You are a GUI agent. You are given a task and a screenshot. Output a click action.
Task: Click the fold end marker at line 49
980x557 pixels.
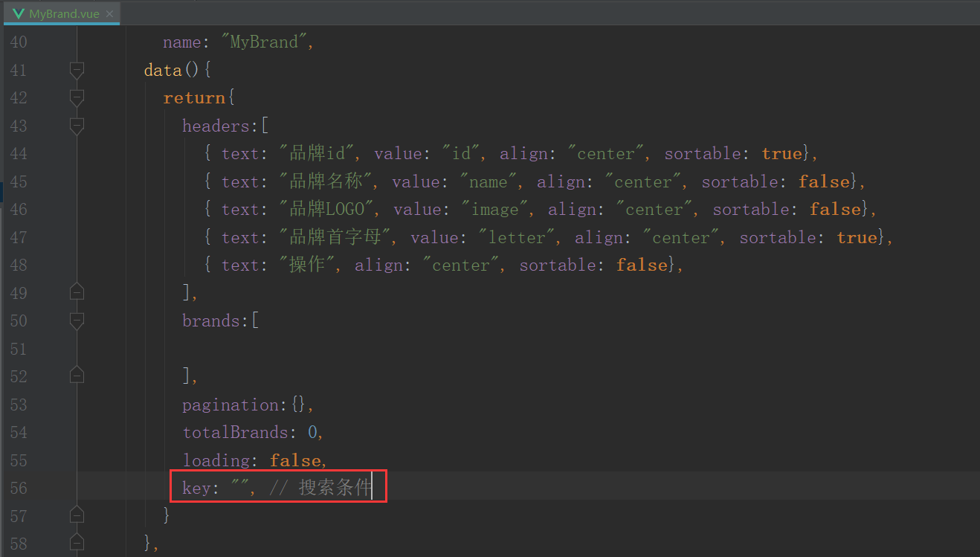(77, 292)
